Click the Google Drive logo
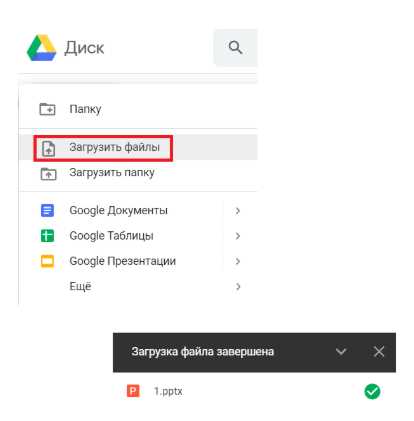Viewport: 414px width, 421px height. tap(41, 48)
